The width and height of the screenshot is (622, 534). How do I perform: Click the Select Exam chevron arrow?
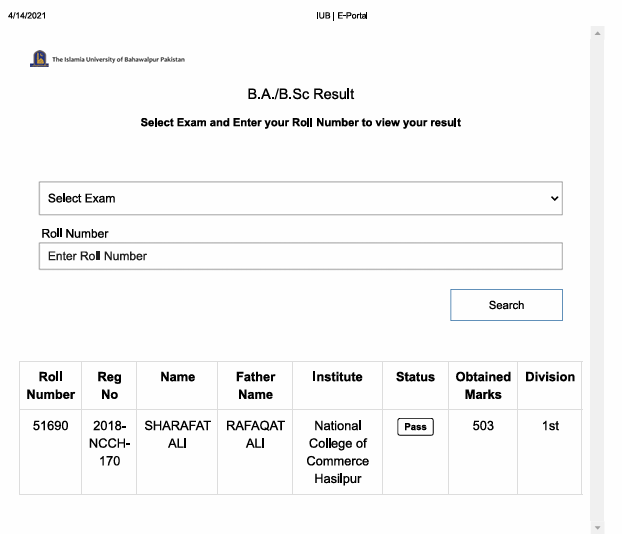pos(555,198)
